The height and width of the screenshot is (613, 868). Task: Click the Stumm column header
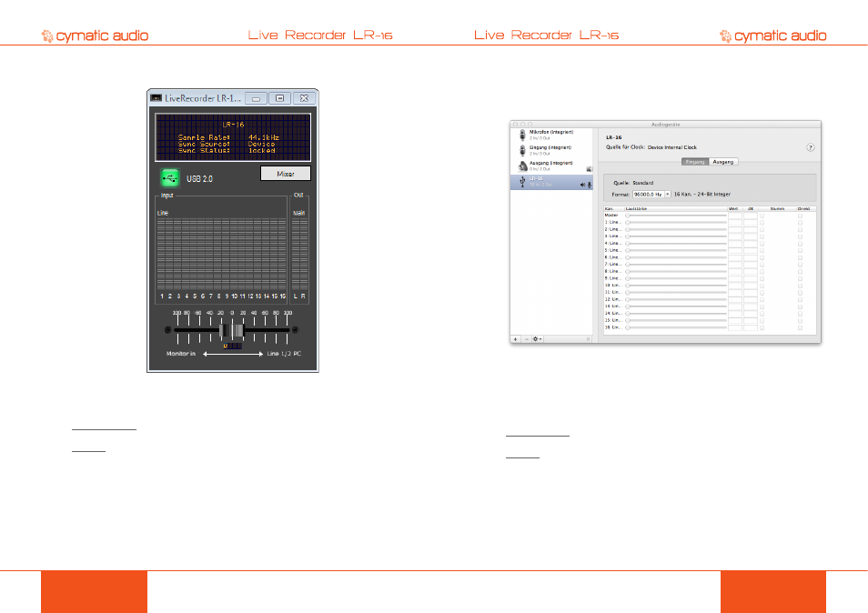[777, 208]
